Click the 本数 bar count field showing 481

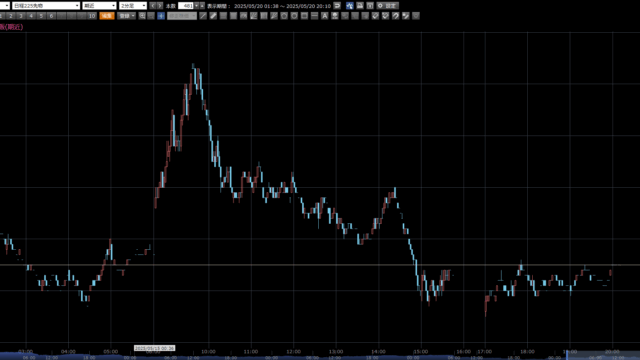tap(186, 6)
